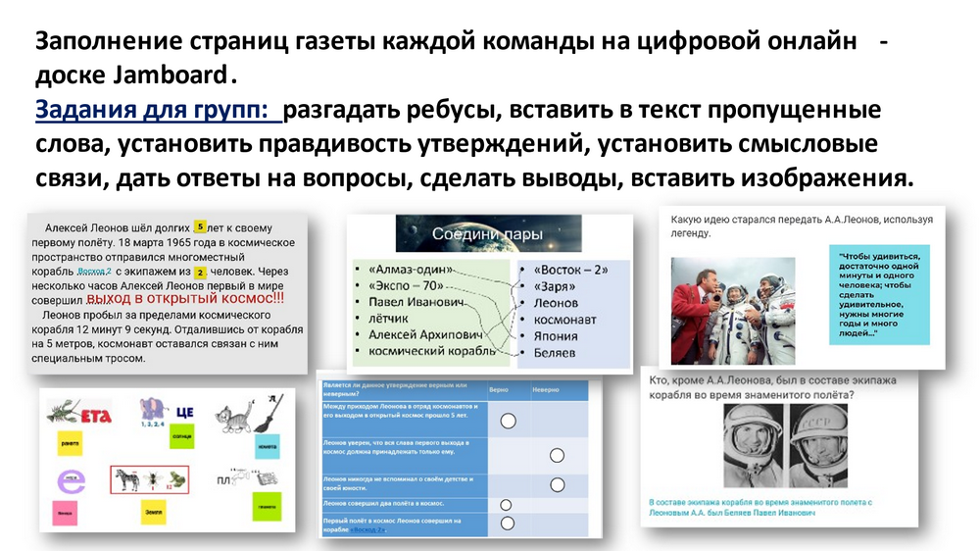This screenshot has height=551, width=980.
Task: Click the 'Задания для групп:' underlined link
Action: [x=157, y=110]
